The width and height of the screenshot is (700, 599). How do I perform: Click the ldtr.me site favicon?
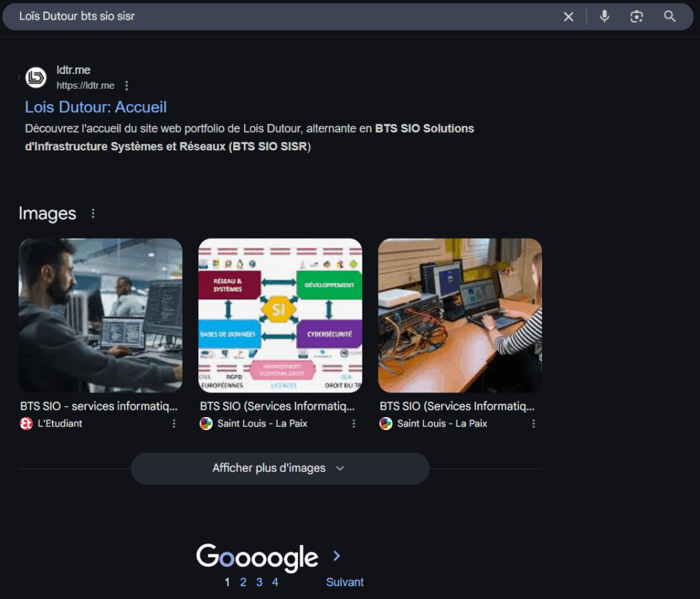coord(36,78)
